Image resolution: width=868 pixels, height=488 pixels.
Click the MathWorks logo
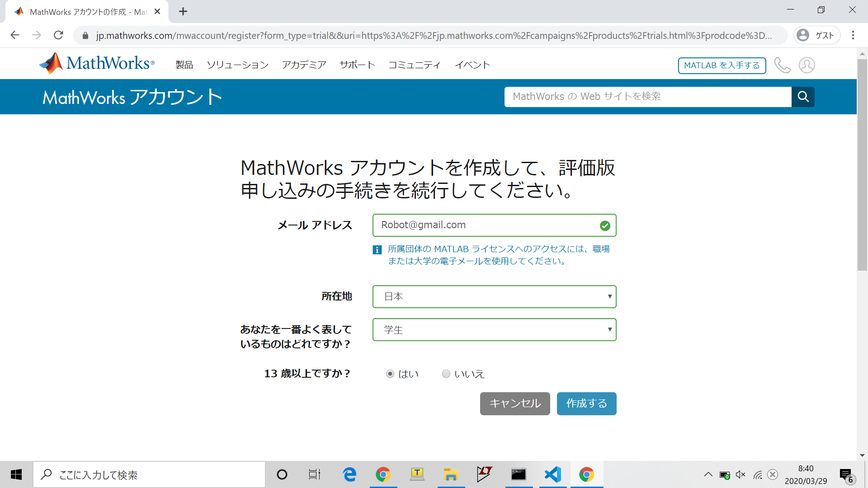point(97,63)
